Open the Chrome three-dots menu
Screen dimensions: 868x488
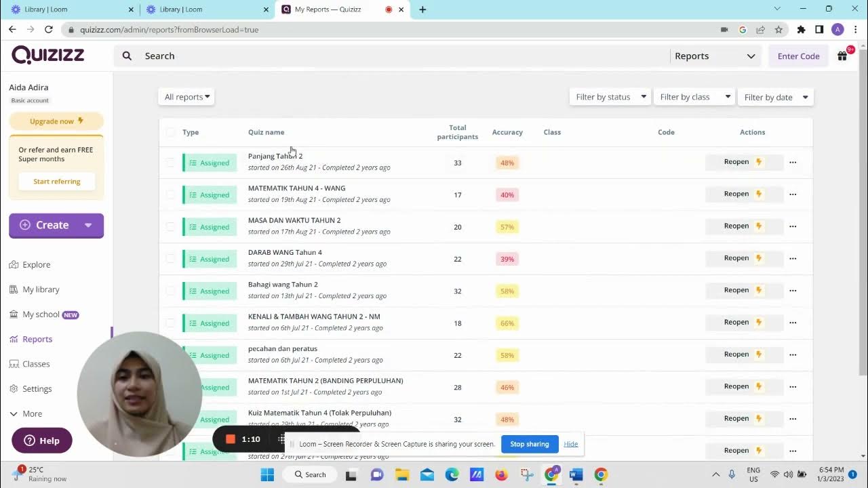coord(856,30)
